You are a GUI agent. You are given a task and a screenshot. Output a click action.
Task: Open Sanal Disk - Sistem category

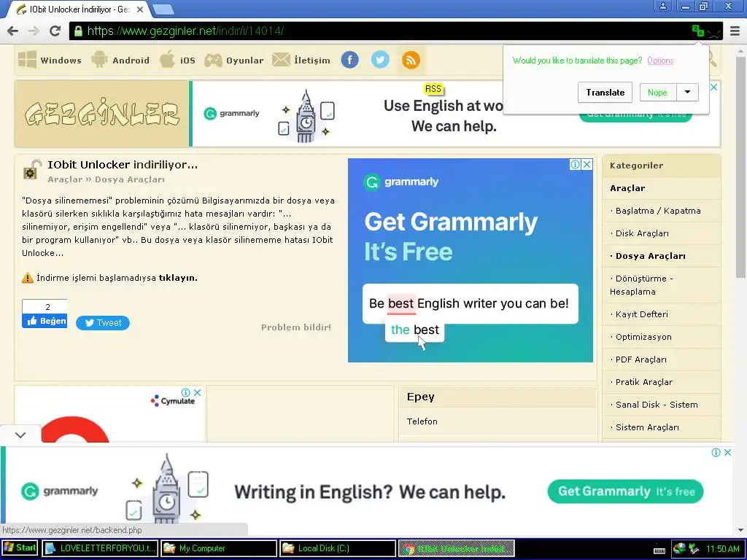pyautogui.click(x=657, y=405)
